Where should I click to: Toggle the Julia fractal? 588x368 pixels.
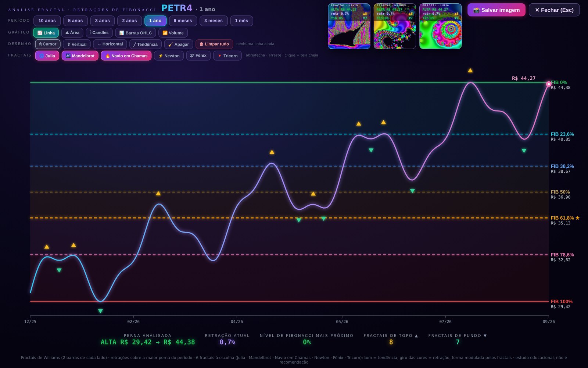tap(47, 56)
